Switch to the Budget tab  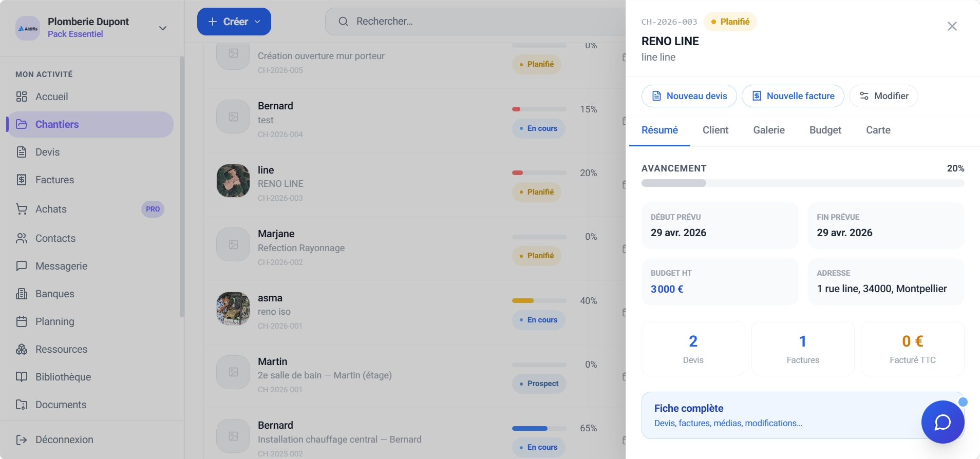[x=825, y=130]
